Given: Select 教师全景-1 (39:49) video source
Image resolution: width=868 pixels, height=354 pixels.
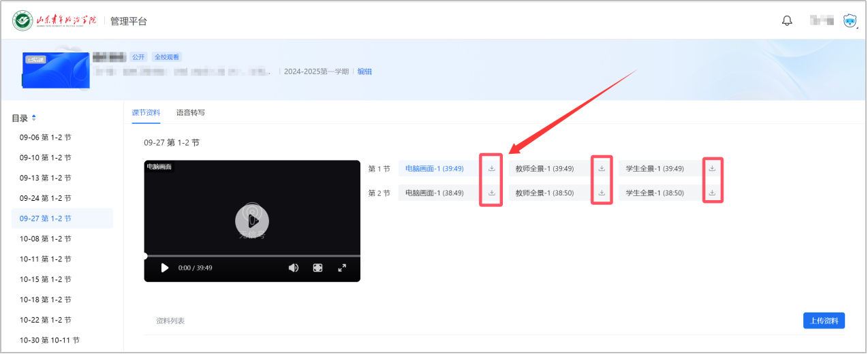Looking at the screenshot, I should pos(544,169).
